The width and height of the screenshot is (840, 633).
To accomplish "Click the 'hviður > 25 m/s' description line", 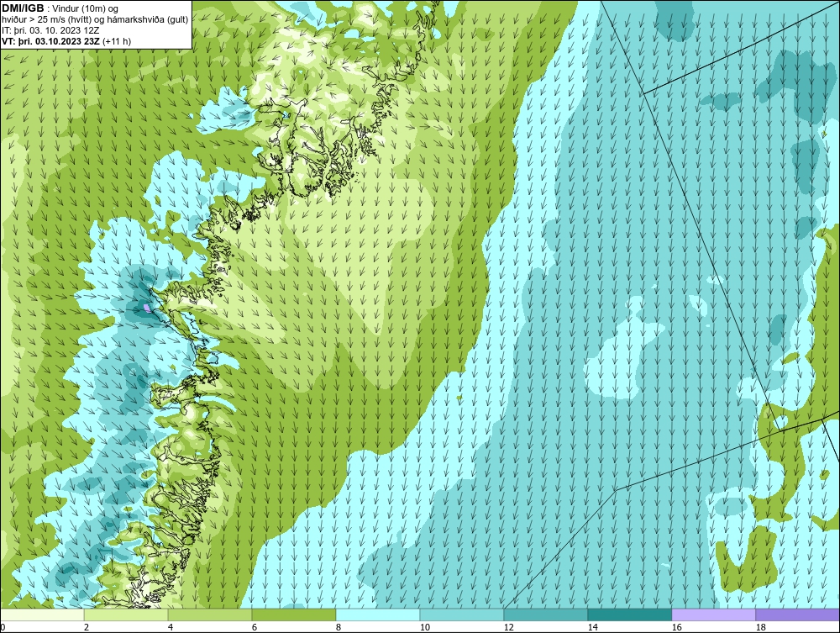I will coord(95,19).
